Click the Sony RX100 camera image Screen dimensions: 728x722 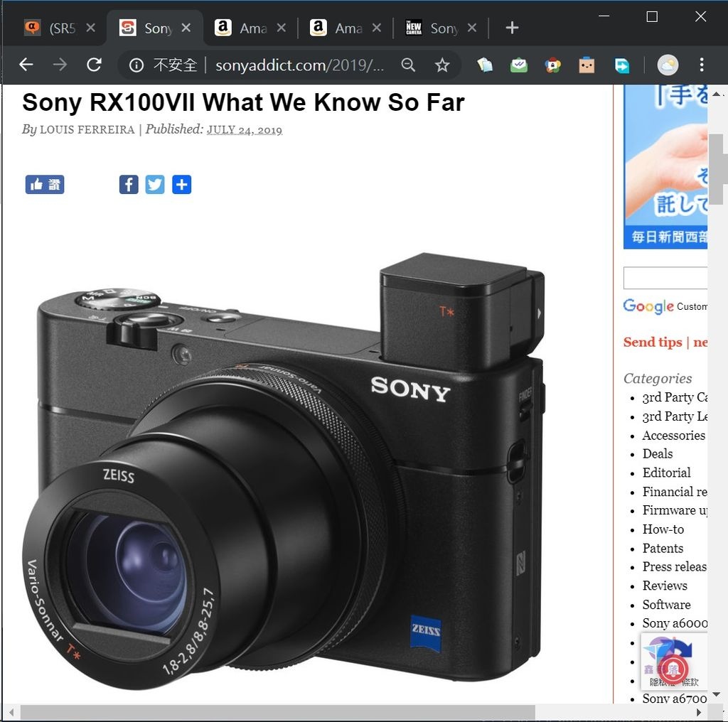point(283,471)
